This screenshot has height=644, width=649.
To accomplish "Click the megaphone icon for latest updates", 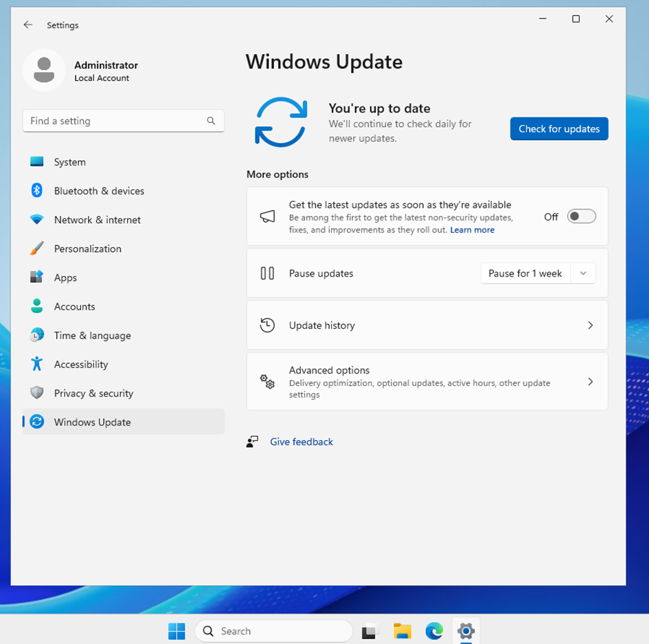I will (x=267, y=216).
